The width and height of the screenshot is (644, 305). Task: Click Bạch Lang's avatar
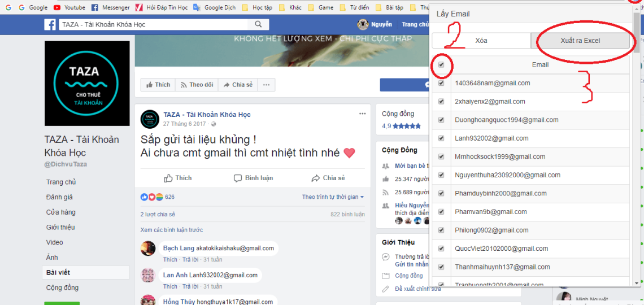(x=148, y=249)
